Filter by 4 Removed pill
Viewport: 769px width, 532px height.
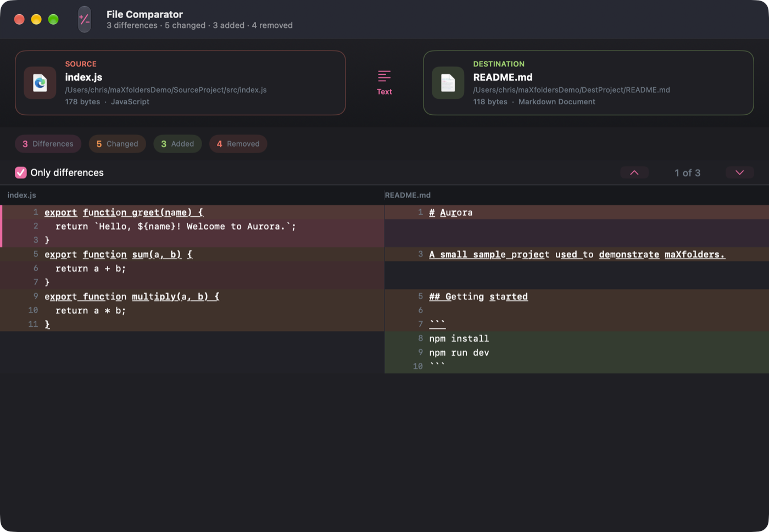238,144
